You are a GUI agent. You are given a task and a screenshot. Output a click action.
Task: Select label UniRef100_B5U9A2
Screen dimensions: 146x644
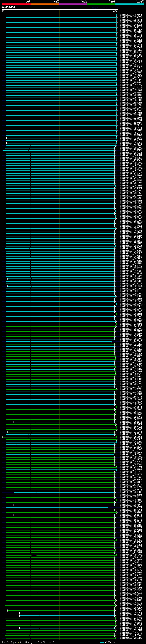[x=131, y=615]
